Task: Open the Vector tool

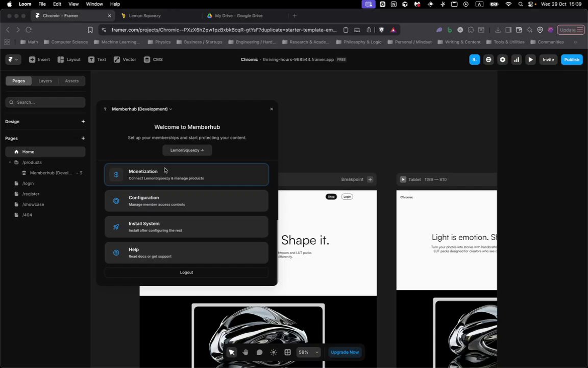Action: 125,59
